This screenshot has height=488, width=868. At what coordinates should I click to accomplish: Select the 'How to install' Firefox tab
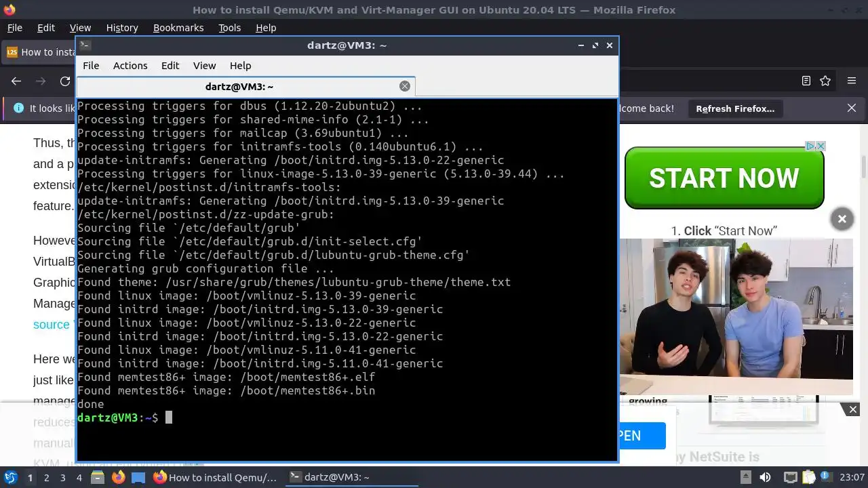tap(41, 52)
